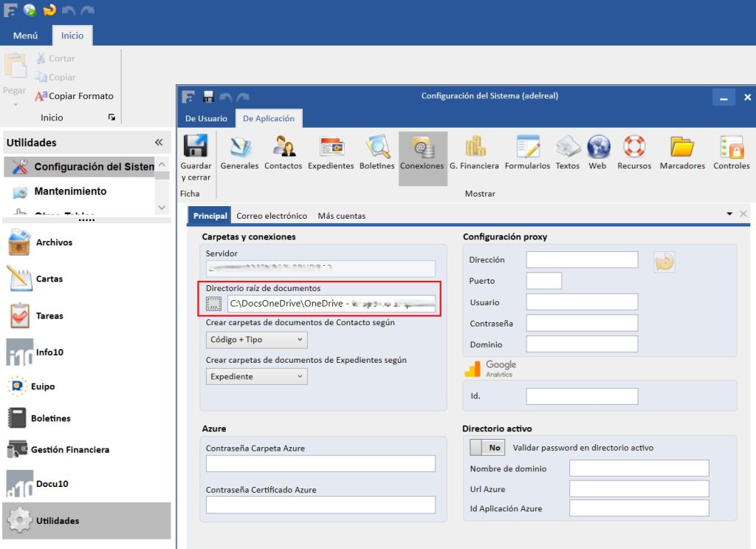This screenshot has width=756, height=549.
Task: Click Copiar Formato in the ribbon
Action: click(75, 96)
